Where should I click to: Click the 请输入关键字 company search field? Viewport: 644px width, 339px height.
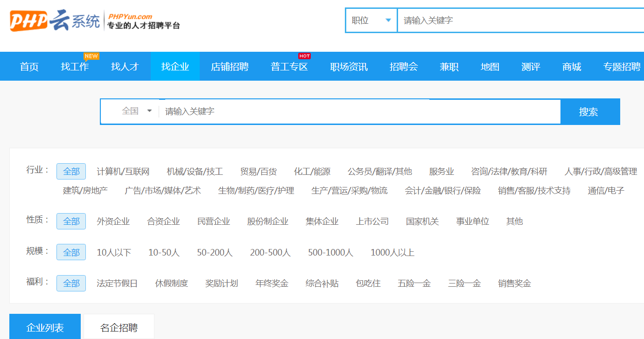coord(327,111)
